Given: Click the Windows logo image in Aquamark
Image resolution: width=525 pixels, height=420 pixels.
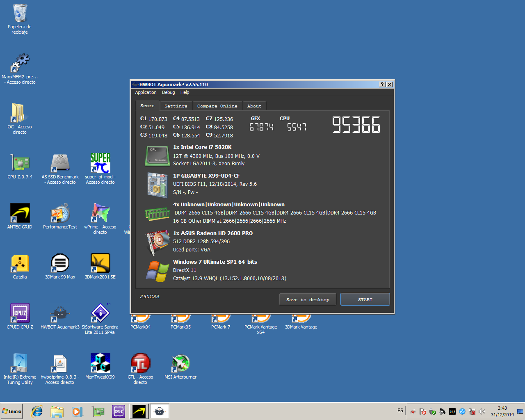Looking at the screenshot, I should coord(157,271).
